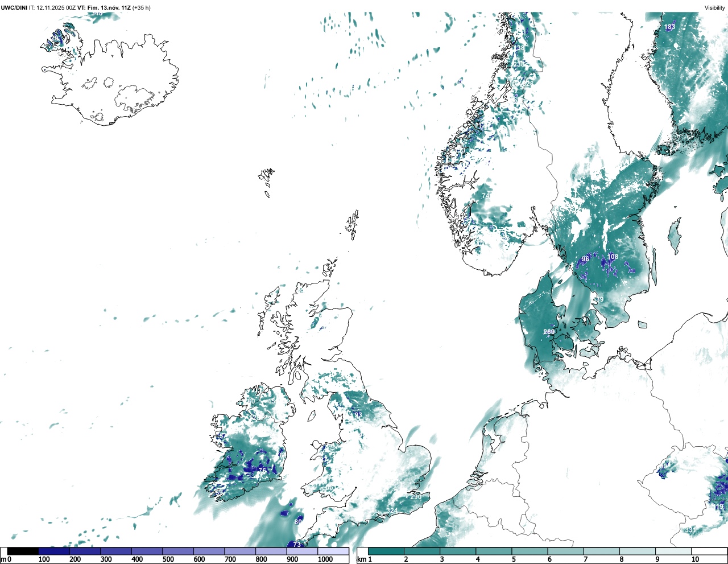Click the '96' value label in Sweden

[585, 260]
